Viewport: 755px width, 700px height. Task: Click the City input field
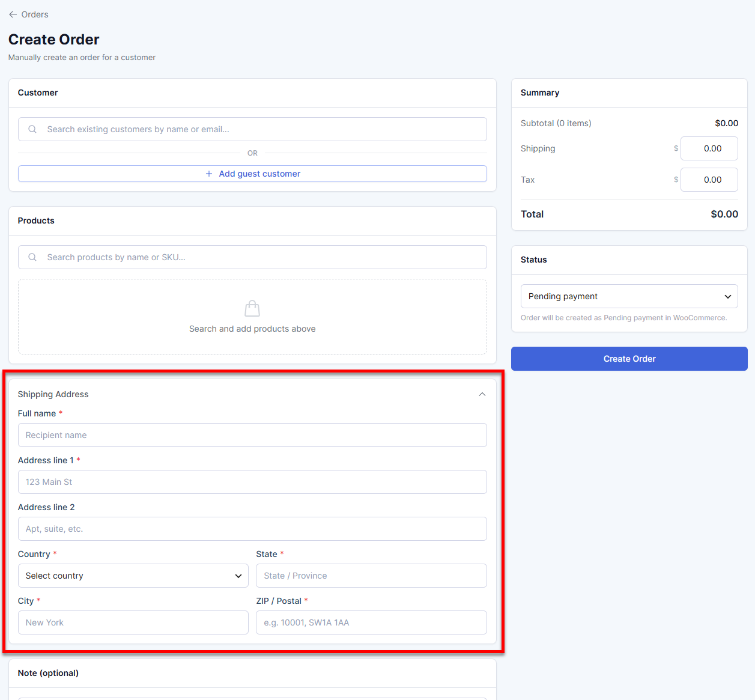(x=133, y=622)
